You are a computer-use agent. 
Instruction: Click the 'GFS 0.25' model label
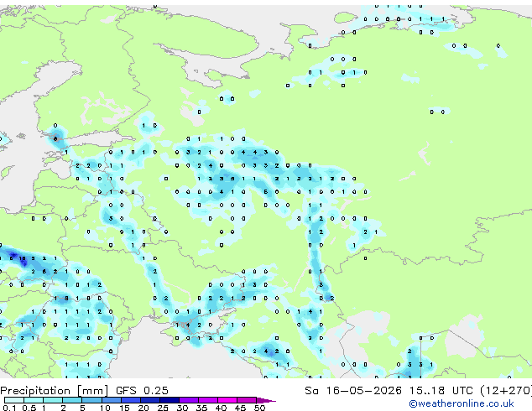tap(142, 391)
